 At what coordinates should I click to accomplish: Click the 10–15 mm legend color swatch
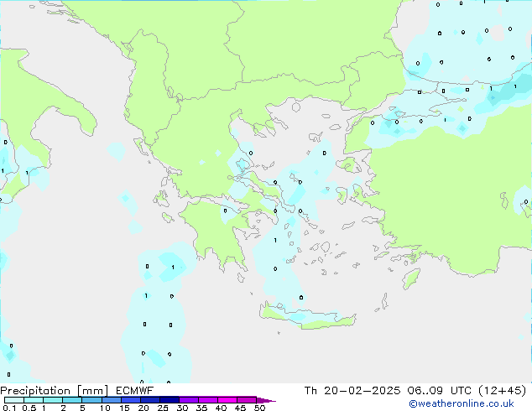tap(111, 400)
